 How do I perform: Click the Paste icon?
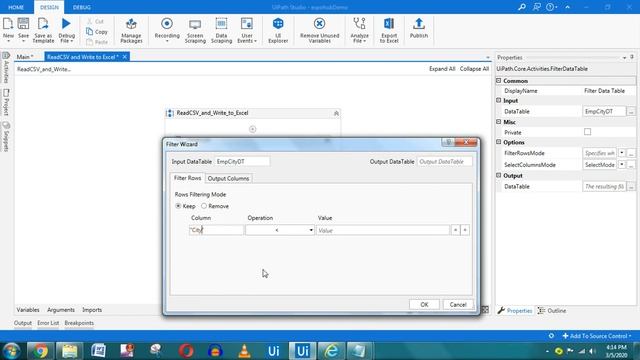90,42
